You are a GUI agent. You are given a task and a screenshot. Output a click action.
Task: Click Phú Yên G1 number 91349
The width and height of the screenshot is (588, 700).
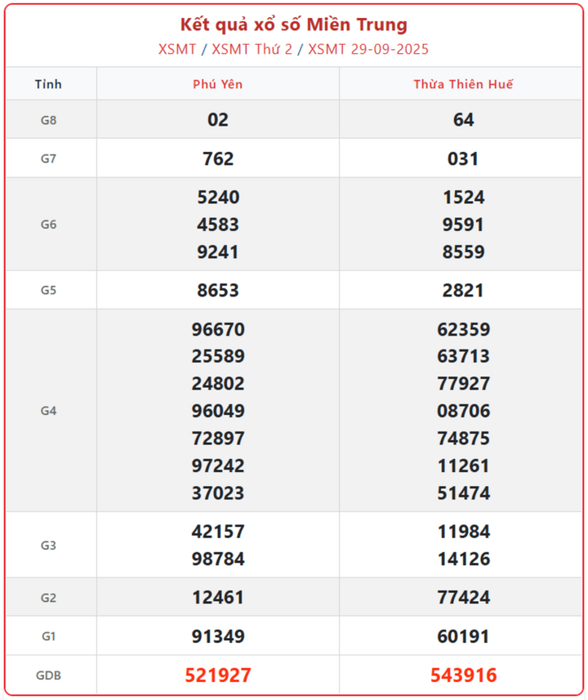pos(218,636)
